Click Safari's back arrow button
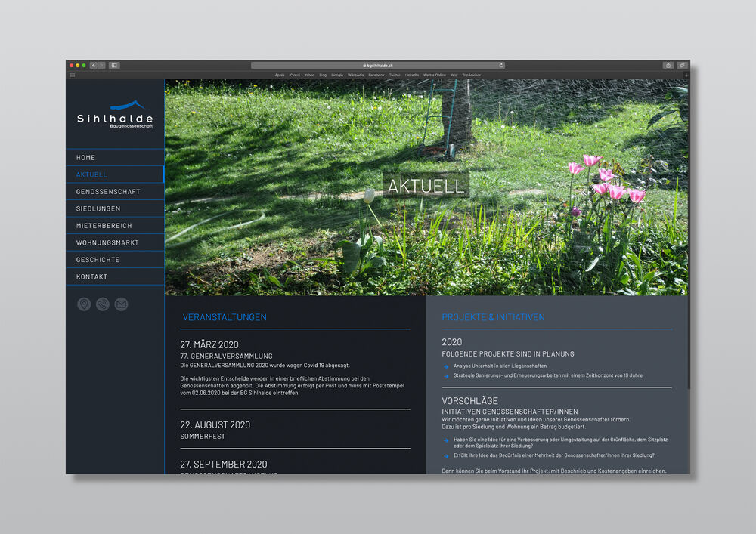 click(94, 66)
